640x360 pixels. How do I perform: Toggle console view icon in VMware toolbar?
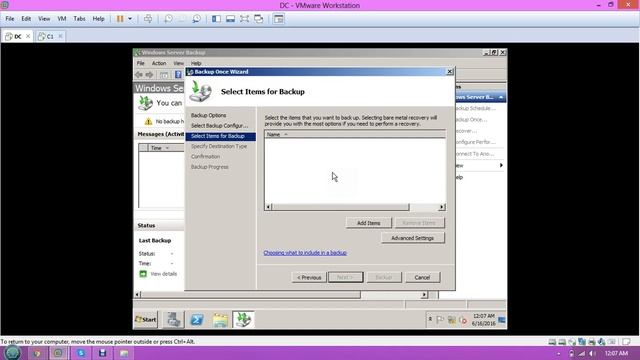pos(278,19)
